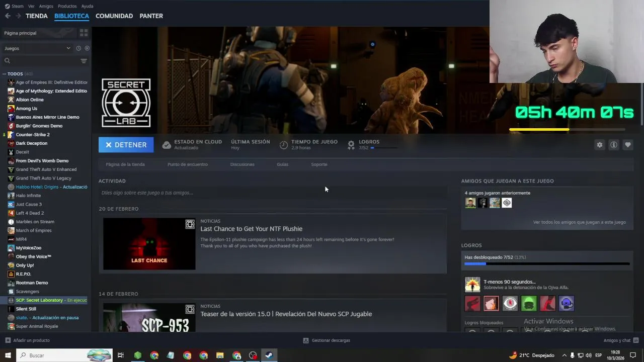The height and width of the screenshot is (362, 644).
Task: Open Last Chance to Get Your NTF Plushie
Action: (252, 229)
